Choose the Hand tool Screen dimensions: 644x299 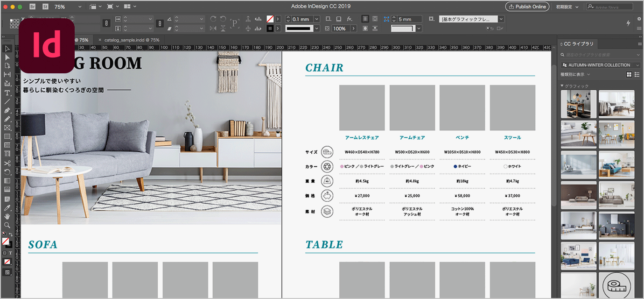[7, 216]
